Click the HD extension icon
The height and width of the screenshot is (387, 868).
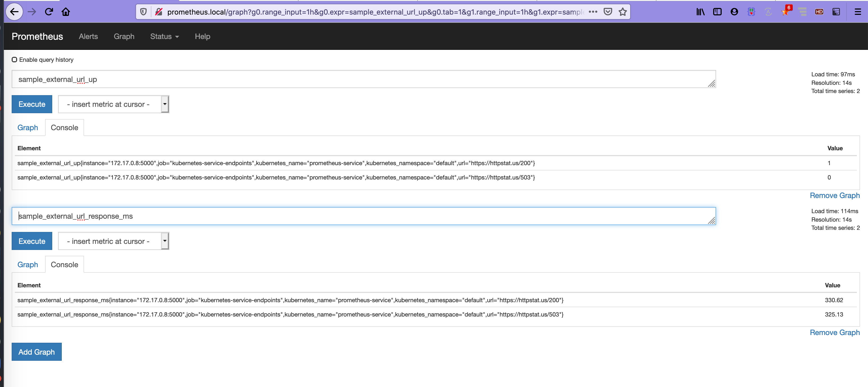(x=819, y=11)
